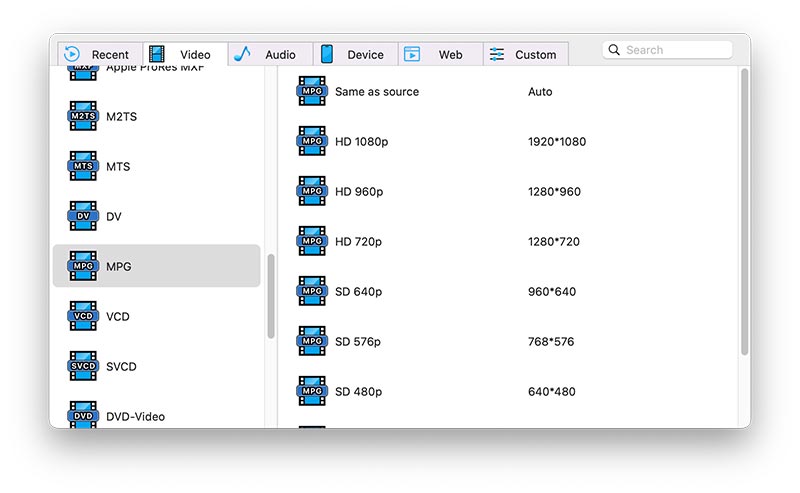Click the M2TS format icon

[83, 116]
